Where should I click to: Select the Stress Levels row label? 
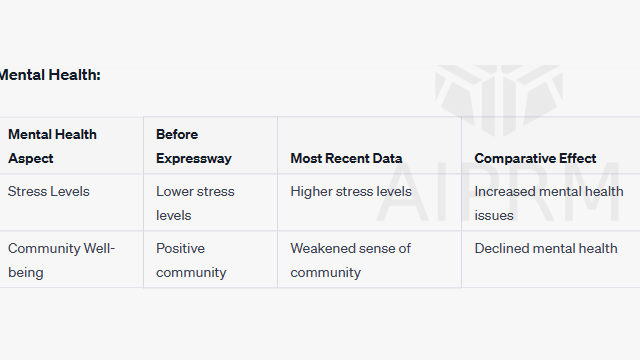(x=49, y=191)
